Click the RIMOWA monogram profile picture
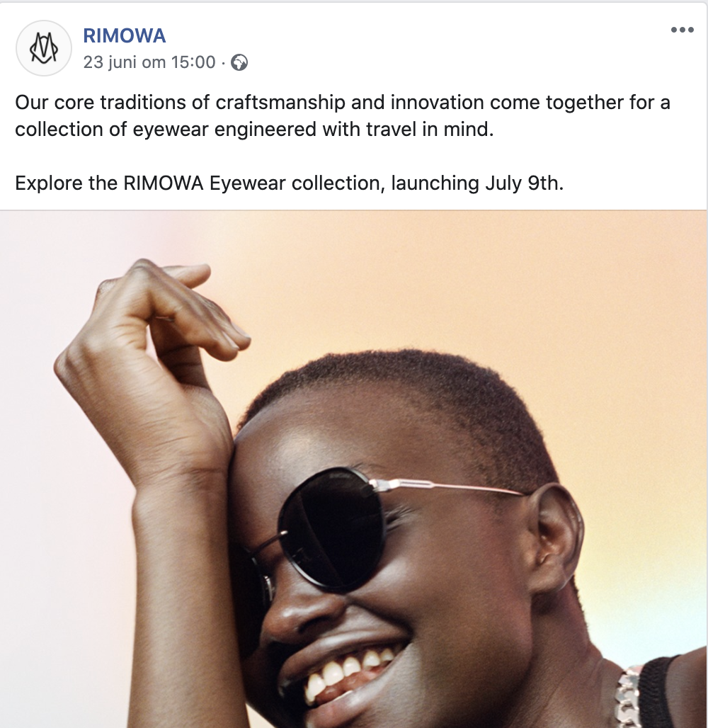 [44, 48]
